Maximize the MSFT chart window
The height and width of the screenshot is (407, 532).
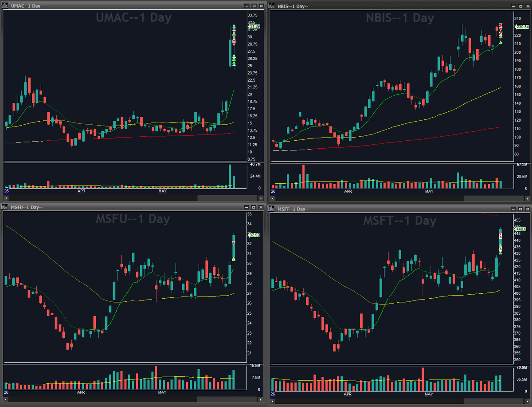pyautogui.click(x=520, y=209)
